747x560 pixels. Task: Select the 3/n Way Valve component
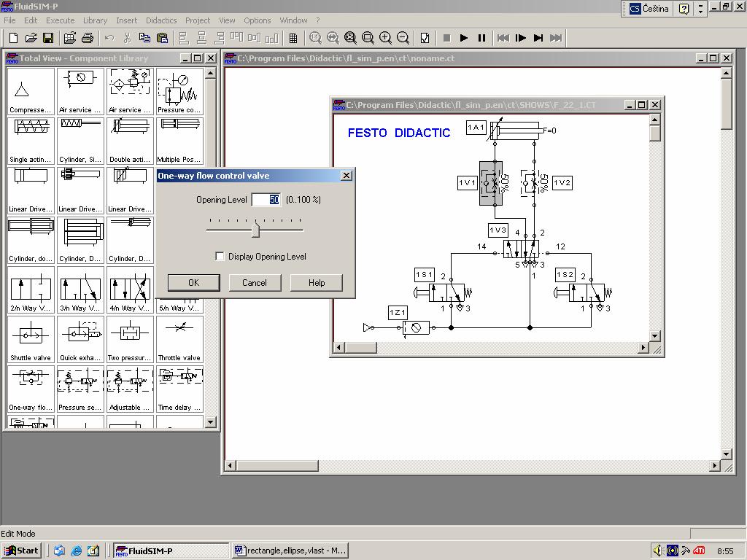[x=80, y=289]
